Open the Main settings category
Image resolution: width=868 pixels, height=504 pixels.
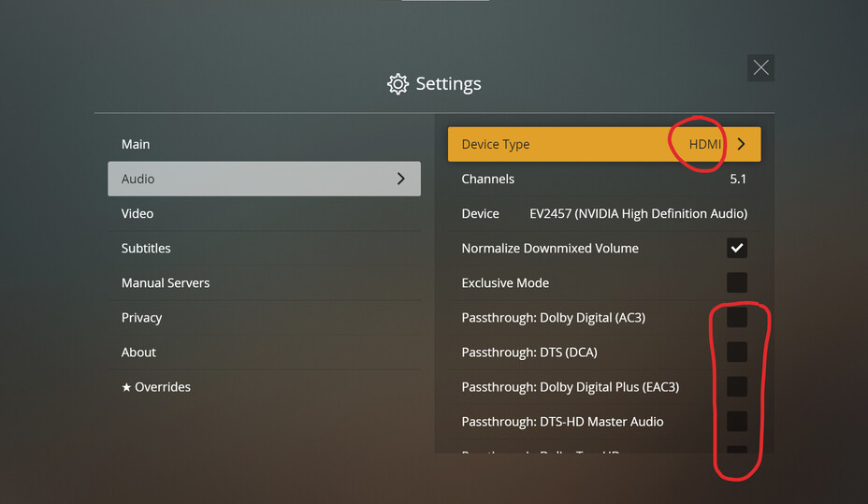pyautogui.click(x=136, y=144)
